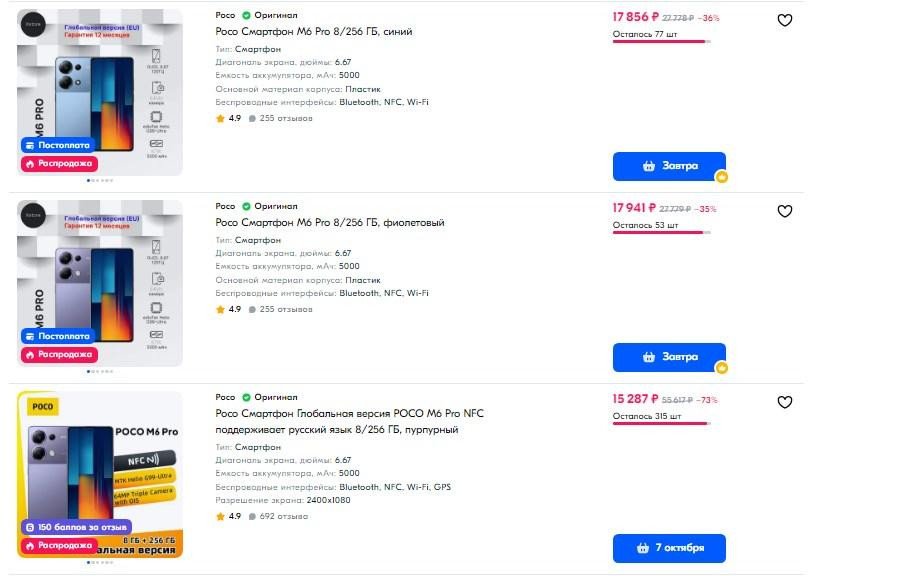Add violet phone to cart with Завтра button

coord(669,357)
